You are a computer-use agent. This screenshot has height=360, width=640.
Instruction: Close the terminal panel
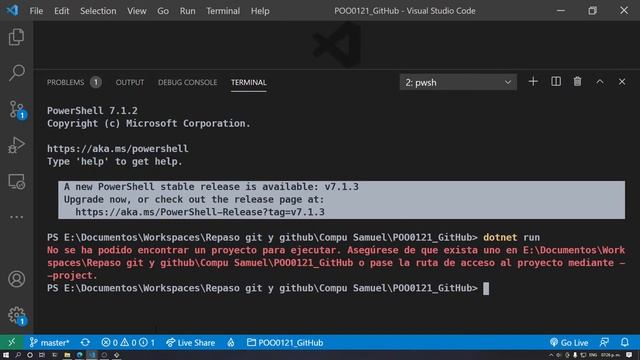(x=622, y=82)
